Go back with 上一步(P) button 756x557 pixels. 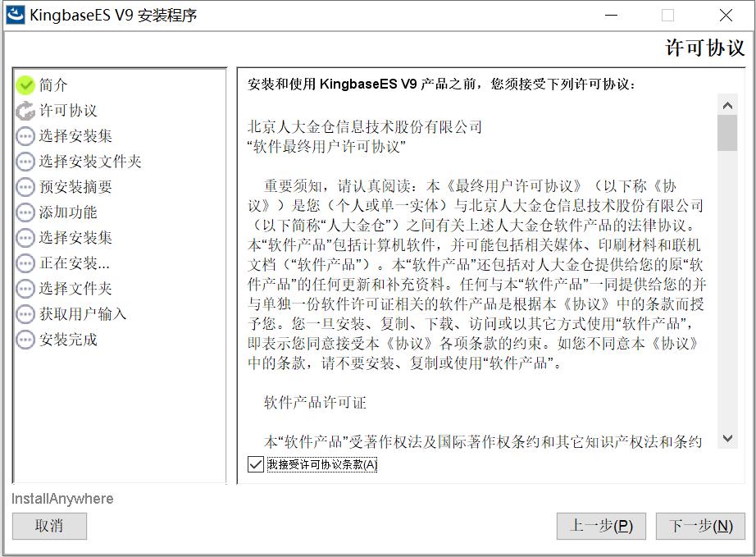tap(601, 526)
